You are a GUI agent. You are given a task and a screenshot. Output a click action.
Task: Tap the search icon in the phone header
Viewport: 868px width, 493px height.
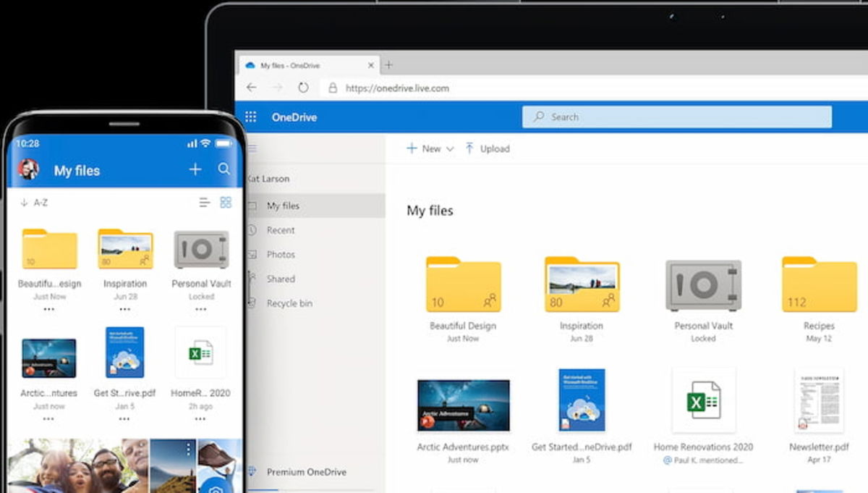[x=224, y=169]
